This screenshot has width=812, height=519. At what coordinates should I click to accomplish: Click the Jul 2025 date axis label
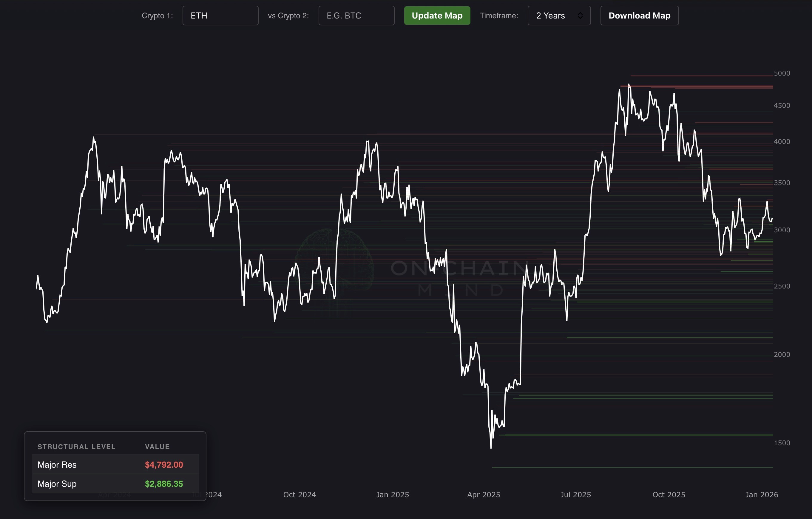tap(576, 495)
